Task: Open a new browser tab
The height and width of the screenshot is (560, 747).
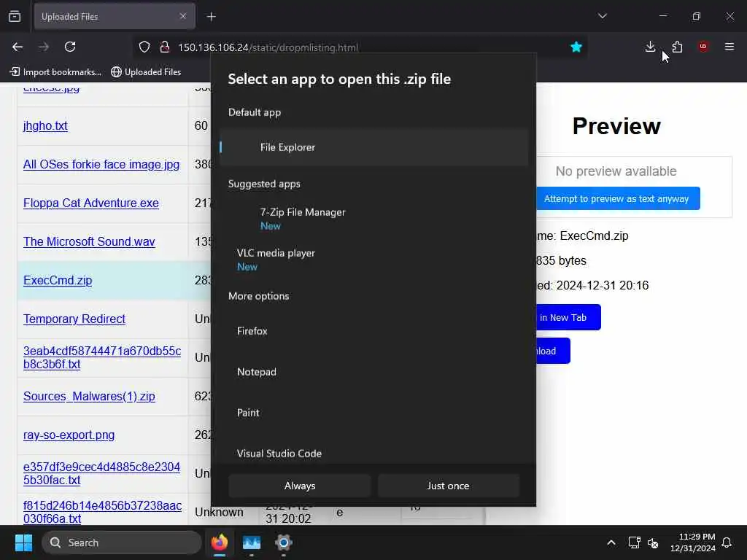Action: click(212, 17)
